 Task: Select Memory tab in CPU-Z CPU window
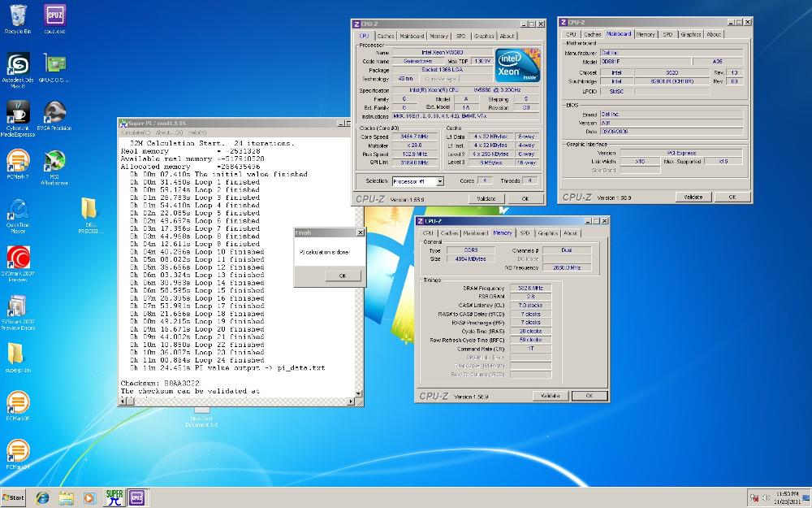click(438, 36)
